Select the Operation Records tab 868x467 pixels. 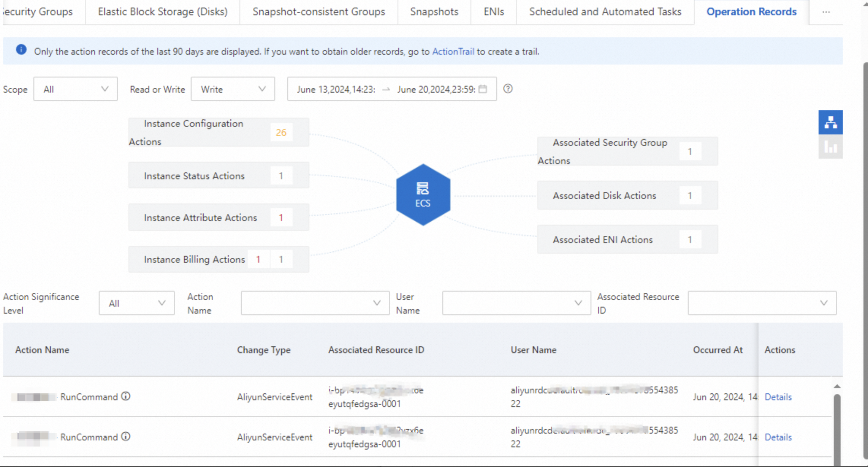point(751,12)
